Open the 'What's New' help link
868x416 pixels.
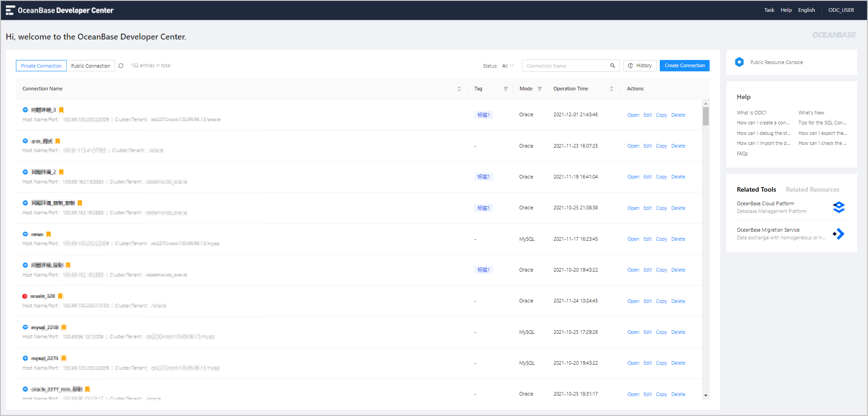pyautogui.click(x=811, y=113)
